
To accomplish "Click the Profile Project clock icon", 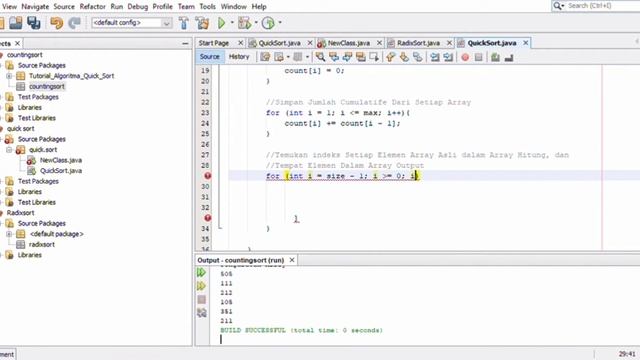I will point(268,23).
